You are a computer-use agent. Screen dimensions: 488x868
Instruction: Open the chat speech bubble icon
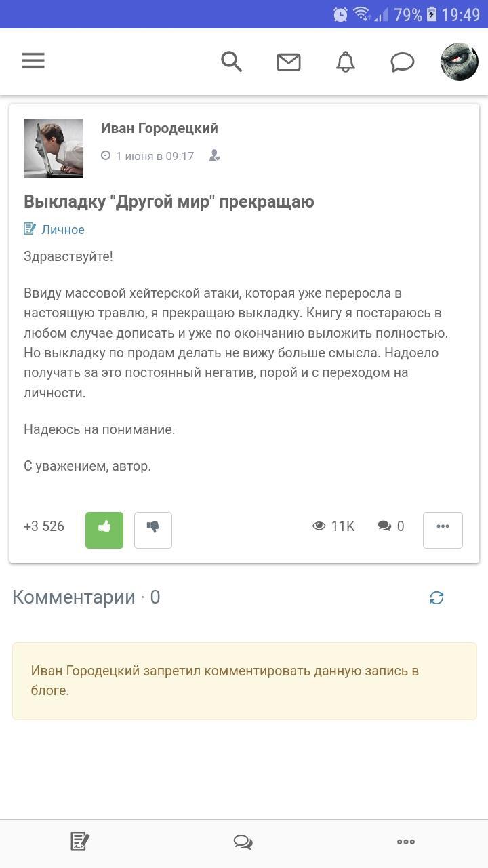pos(403,62)
